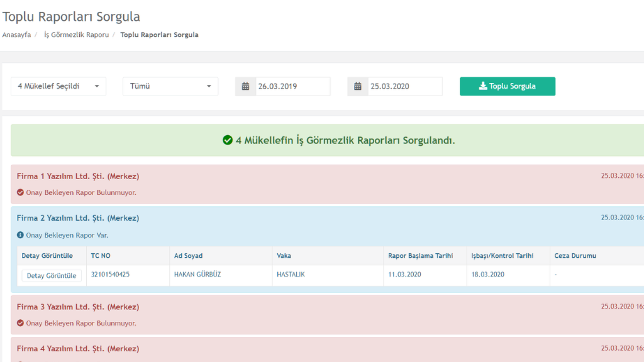Click the TC NO column header

[101, 256]
